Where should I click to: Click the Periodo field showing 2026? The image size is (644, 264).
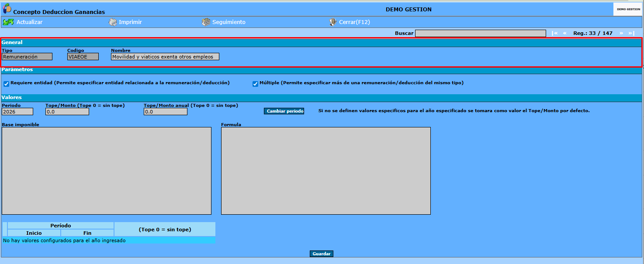point(17,112)
